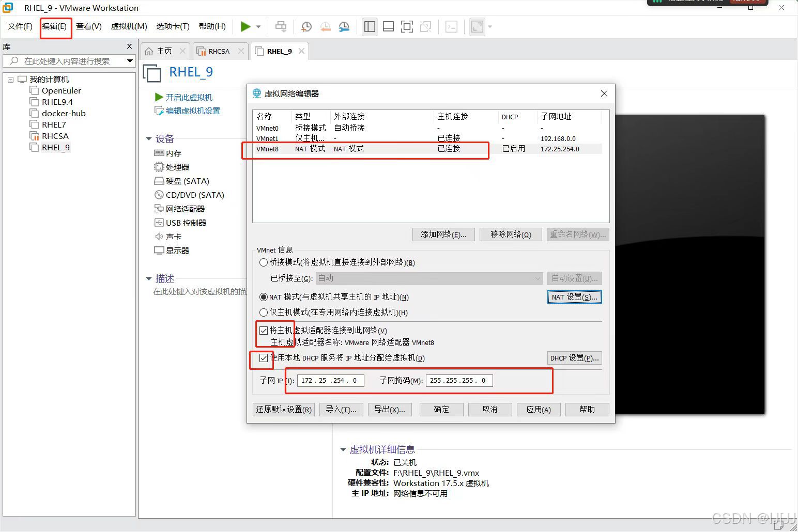Switch to the RHCSA tab

(219, 51)
